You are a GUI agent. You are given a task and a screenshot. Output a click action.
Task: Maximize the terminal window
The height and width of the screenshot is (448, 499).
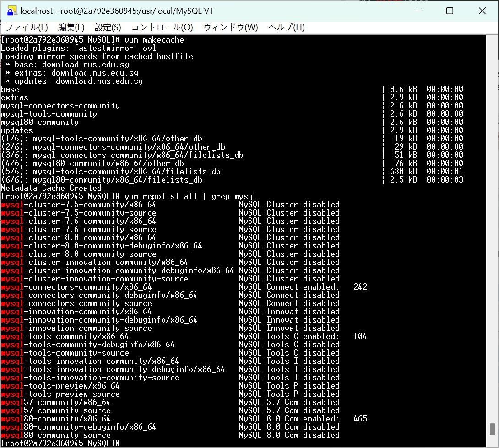(450, 11)
